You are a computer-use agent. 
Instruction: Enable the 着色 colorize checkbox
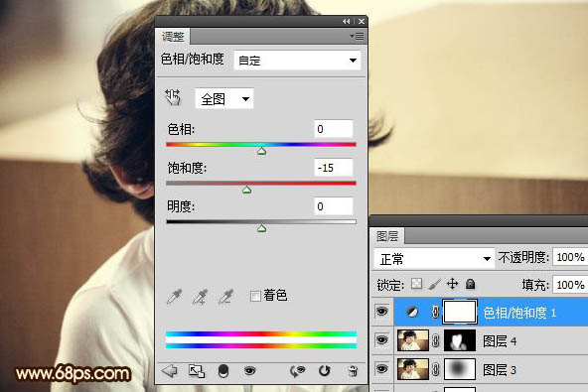point(255,296)
